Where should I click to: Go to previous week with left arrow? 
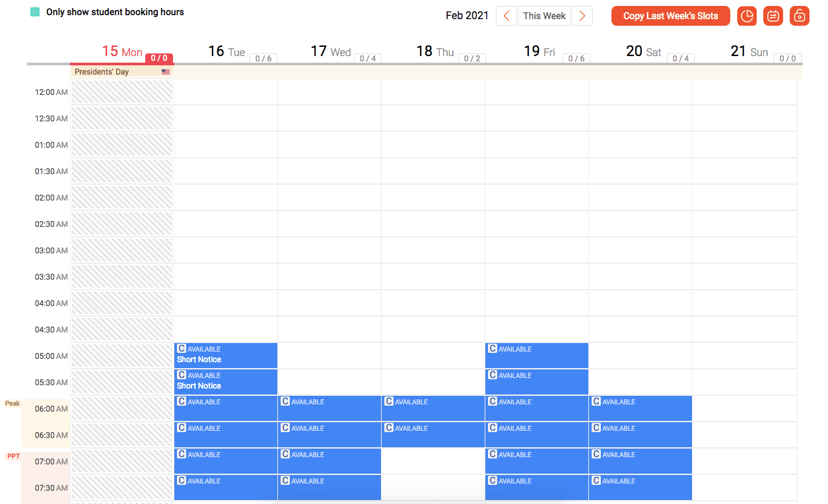tap(506, 16)
